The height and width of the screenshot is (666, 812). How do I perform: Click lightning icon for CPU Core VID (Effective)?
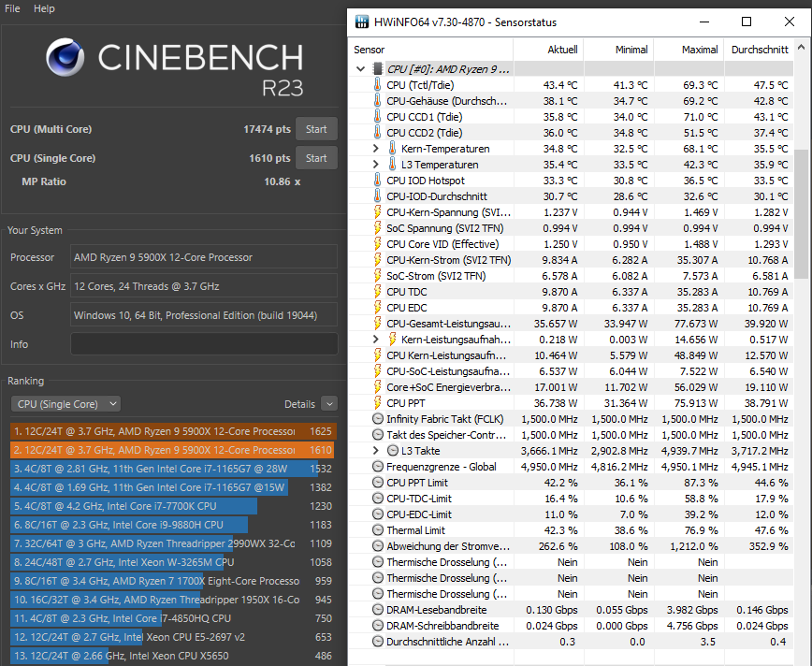tap(378, 244)
